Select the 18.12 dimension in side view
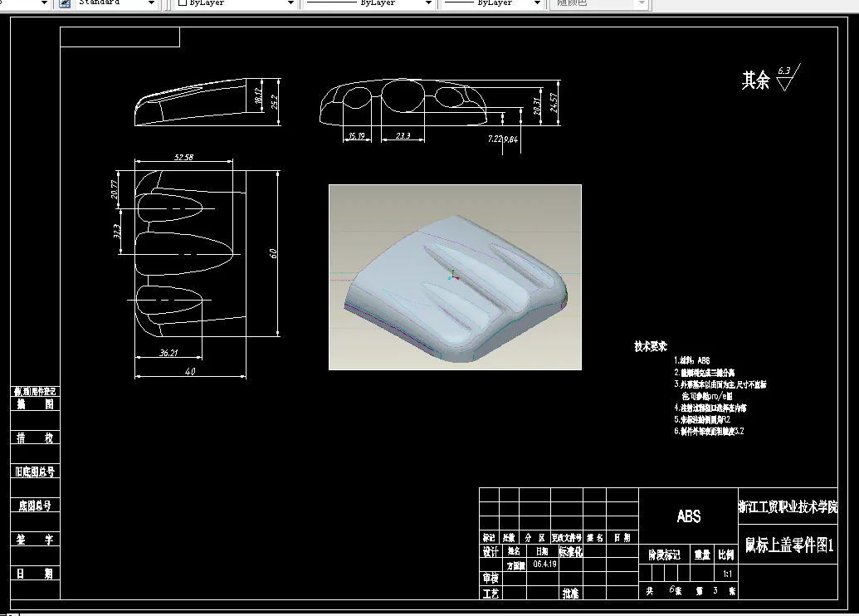 259,96
